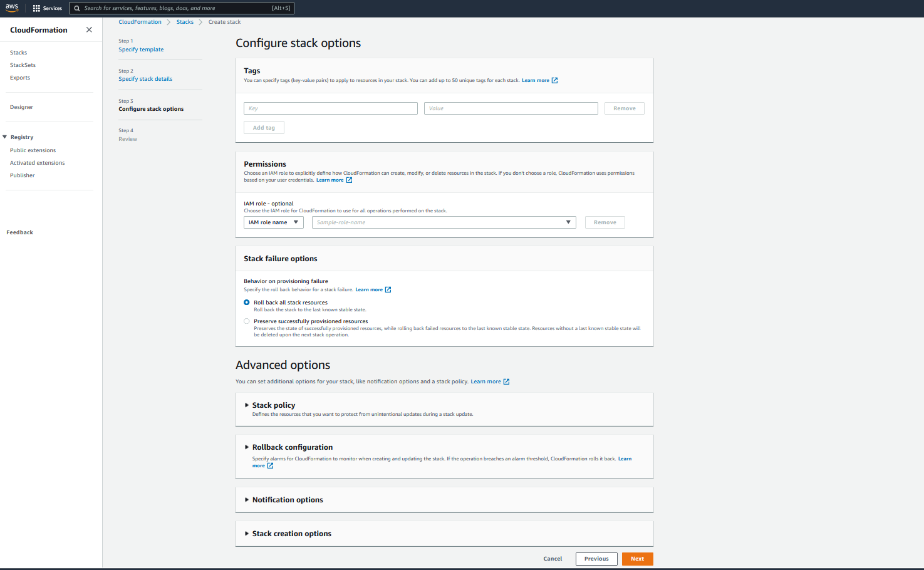
Task: Click the Configure stack options step label
Action: (x=152, y=109)
